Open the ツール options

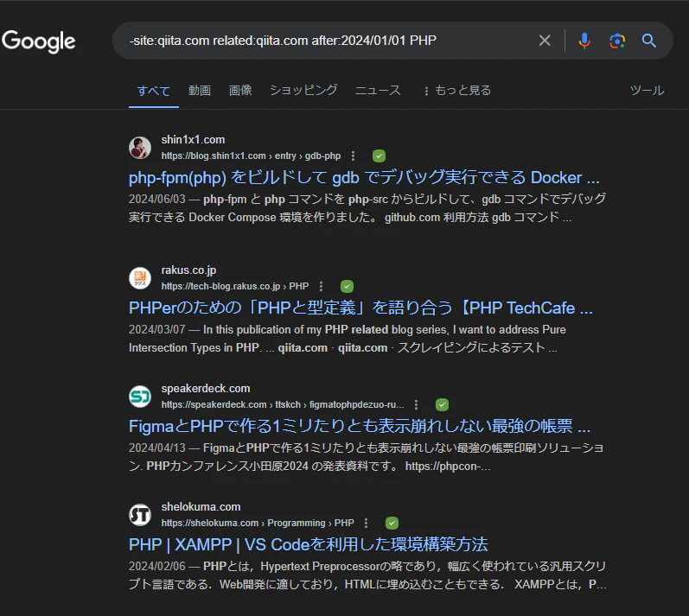[x=647, y=91]
